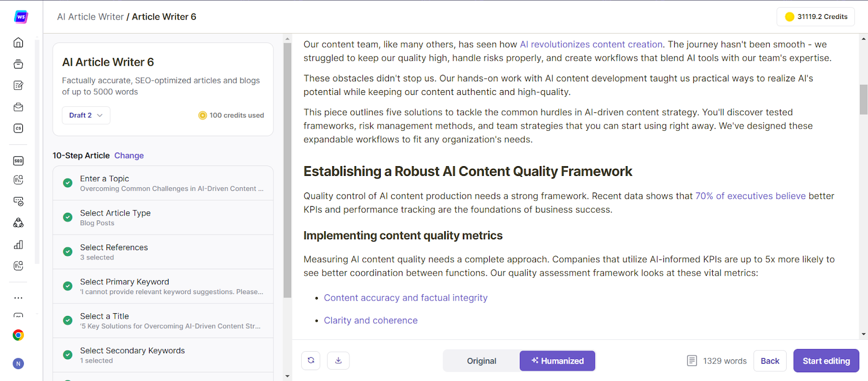Open the briefcase icon in sidebar
The height and width of the screenshot is (381, 868).
18,107
